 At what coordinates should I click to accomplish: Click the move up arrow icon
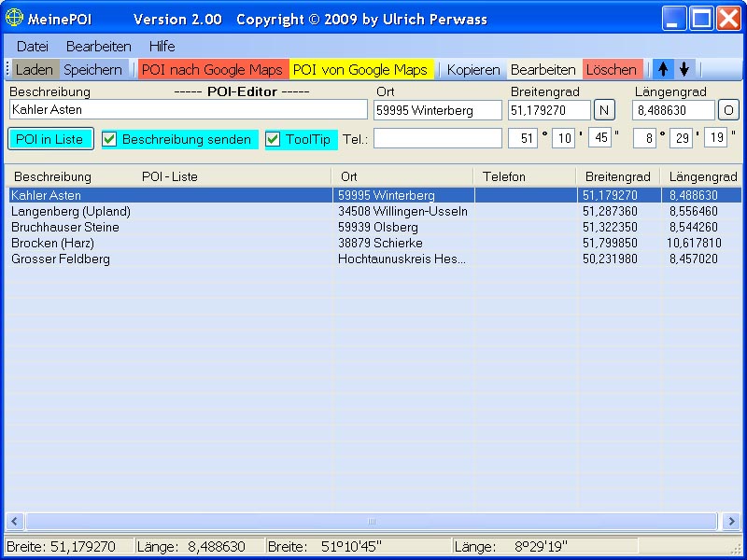pos(663,69)
